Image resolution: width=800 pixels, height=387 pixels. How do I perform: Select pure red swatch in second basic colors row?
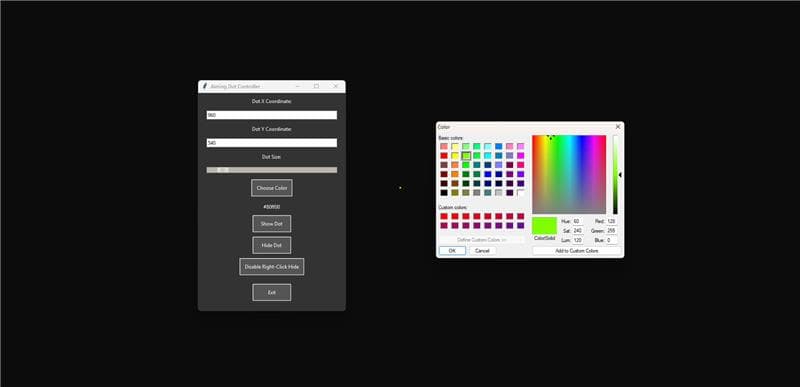tap(444, 156)
